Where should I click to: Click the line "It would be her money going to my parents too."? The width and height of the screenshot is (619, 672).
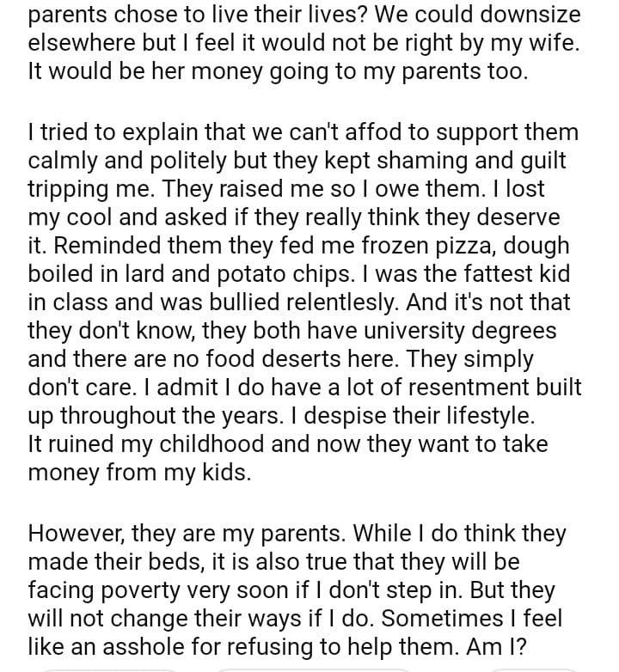click(x=277, y=72)
